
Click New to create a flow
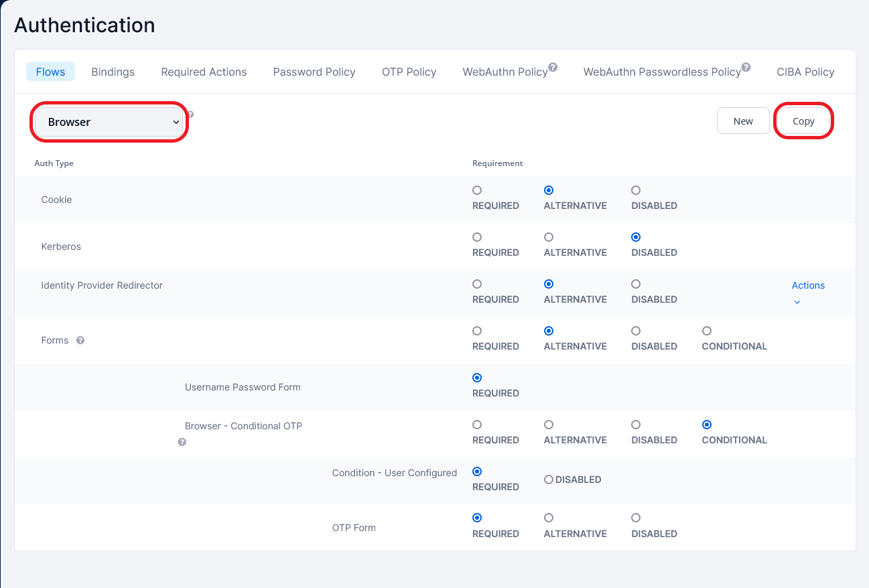743,121
